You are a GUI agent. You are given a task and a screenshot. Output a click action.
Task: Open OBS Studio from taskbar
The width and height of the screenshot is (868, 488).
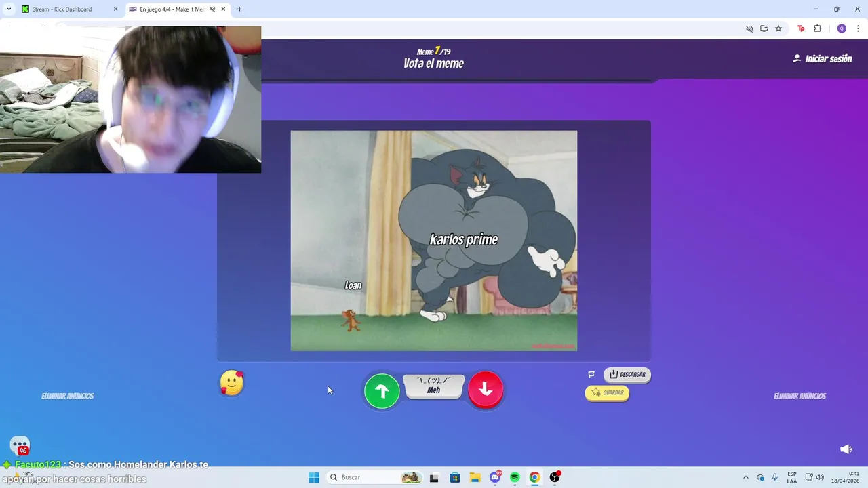(x=555, y=477)
